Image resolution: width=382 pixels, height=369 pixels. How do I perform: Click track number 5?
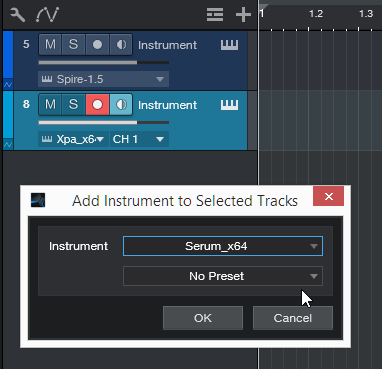tap(26, 44)
